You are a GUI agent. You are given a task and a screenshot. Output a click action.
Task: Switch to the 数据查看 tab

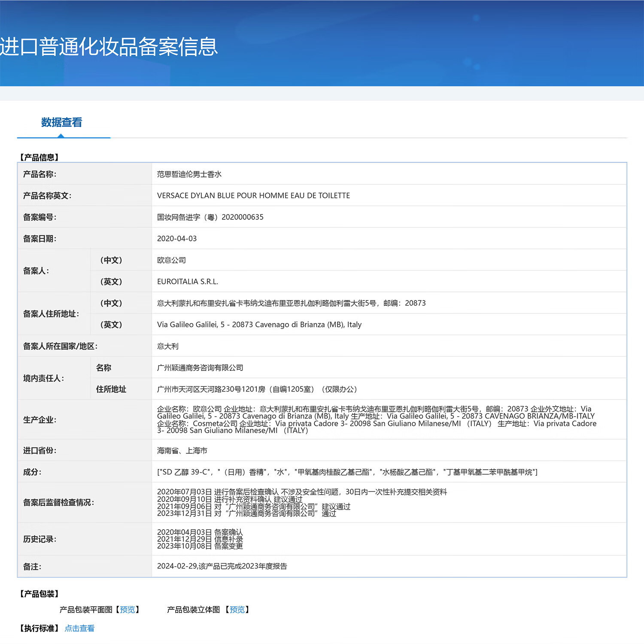(61, 123)
